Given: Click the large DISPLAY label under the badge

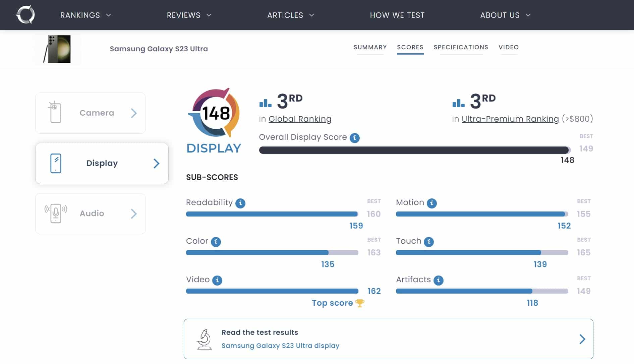Looking at the screenshot, I should [x=214, y=148].
